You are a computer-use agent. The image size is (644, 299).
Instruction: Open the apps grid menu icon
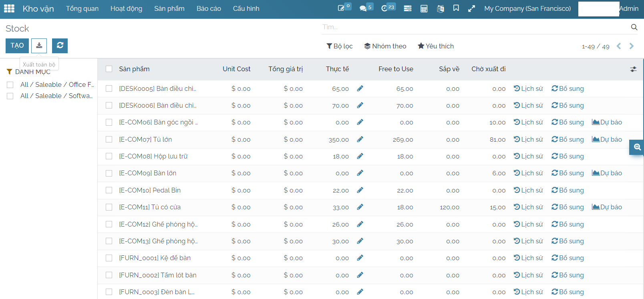click(x=9, y=8)
